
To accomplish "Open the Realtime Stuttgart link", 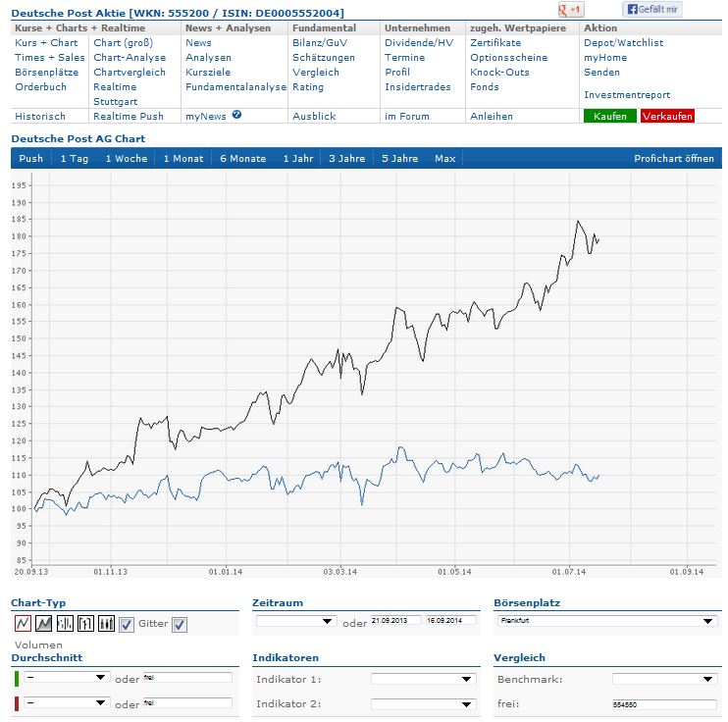I will pyautogui.click(x=115, y=94).
